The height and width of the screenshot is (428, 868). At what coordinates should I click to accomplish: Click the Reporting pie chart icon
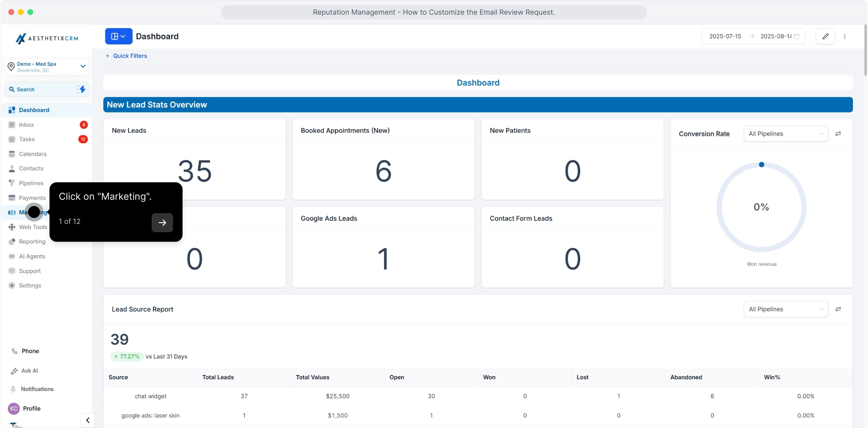point(12,242)
